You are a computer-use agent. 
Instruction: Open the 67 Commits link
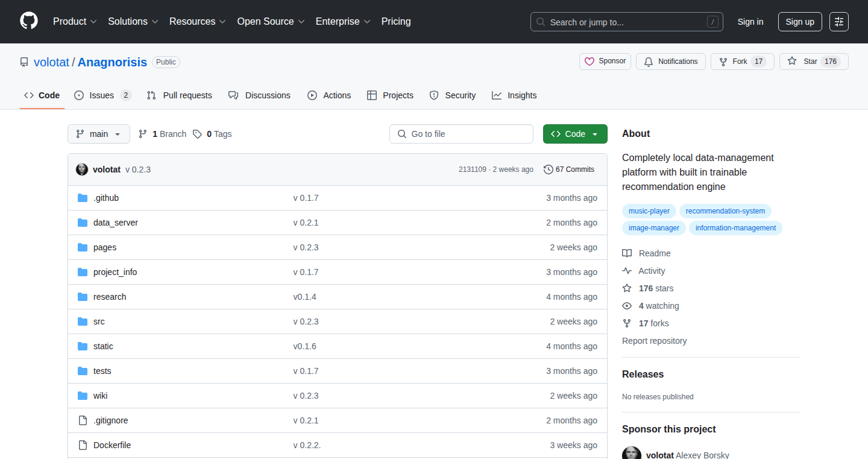pos(569,169)
